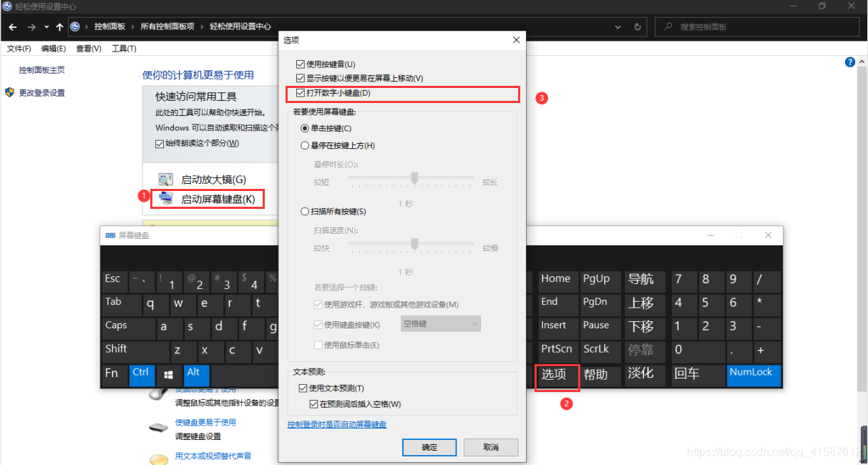The height and width of the screenshot is (465, 868).
Task: Click 启动放大镜(G) option
Action: 213,180
